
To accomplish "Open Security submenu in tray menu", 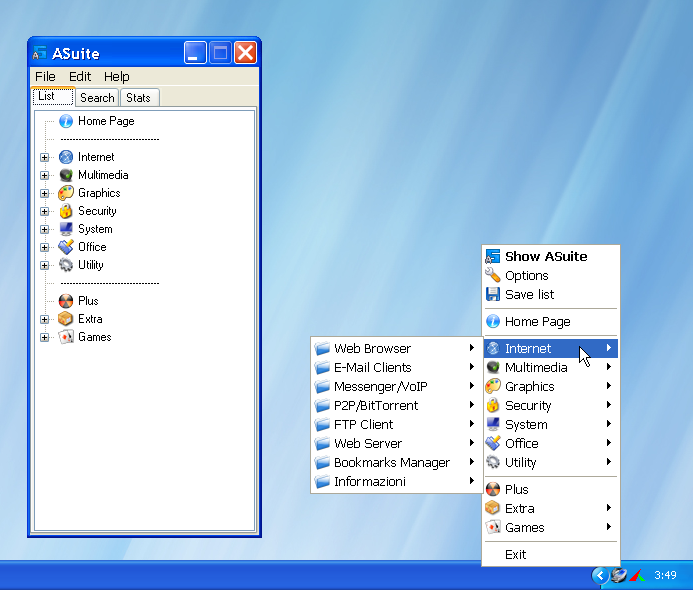I will pyautogui.click(x=551, y=405).
